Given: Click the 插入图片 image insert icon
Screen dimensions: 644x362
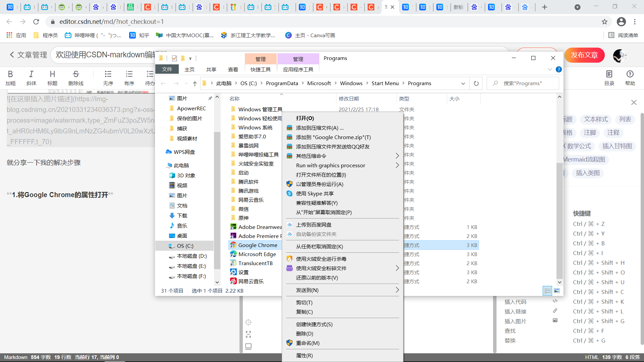Looking at the screenshot, I should pyautogui.click(x=555, y=321).
